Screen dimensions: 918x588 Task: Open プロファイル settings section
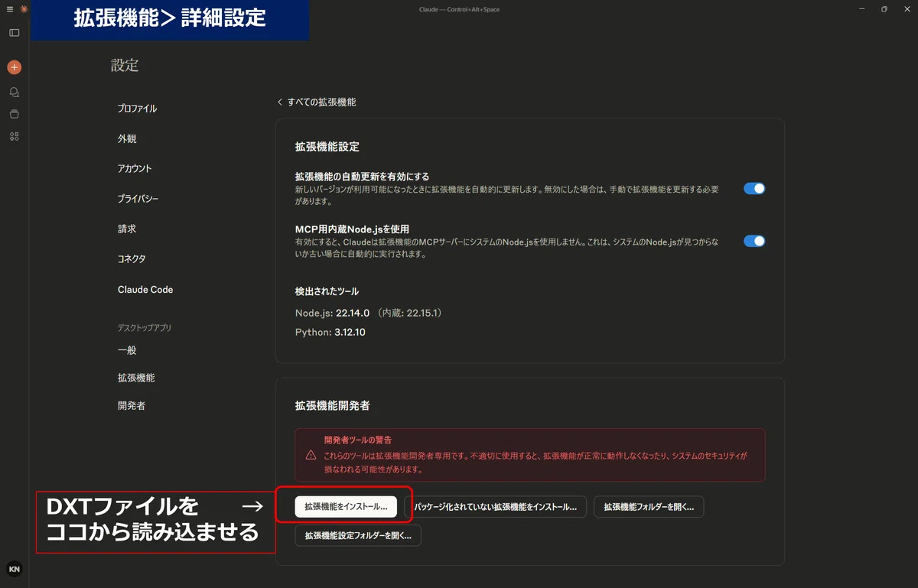coord(138,109)
